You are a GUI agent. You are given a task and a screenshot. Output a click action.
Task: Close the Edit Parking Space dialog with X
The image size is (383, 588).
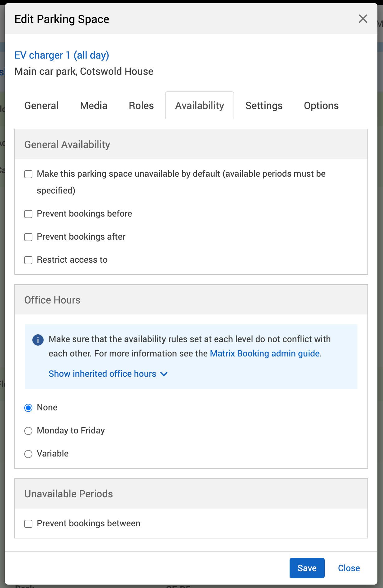coord(363,19)
